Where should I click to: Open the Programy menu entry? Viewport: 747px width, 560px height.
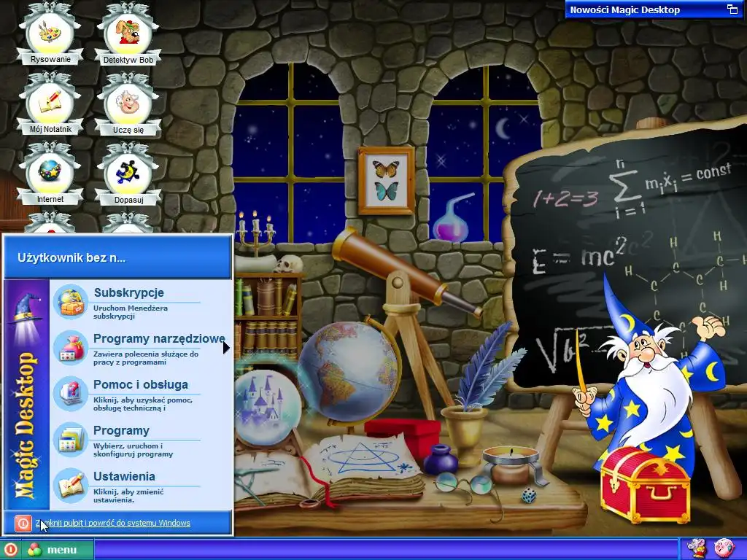pos(141,440)
